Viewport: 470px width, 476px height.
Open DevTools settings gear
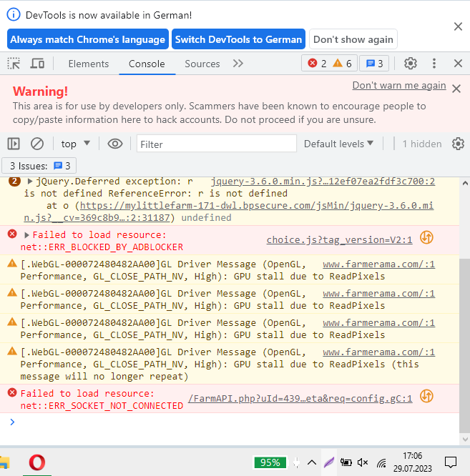click(x=410, y=64)
